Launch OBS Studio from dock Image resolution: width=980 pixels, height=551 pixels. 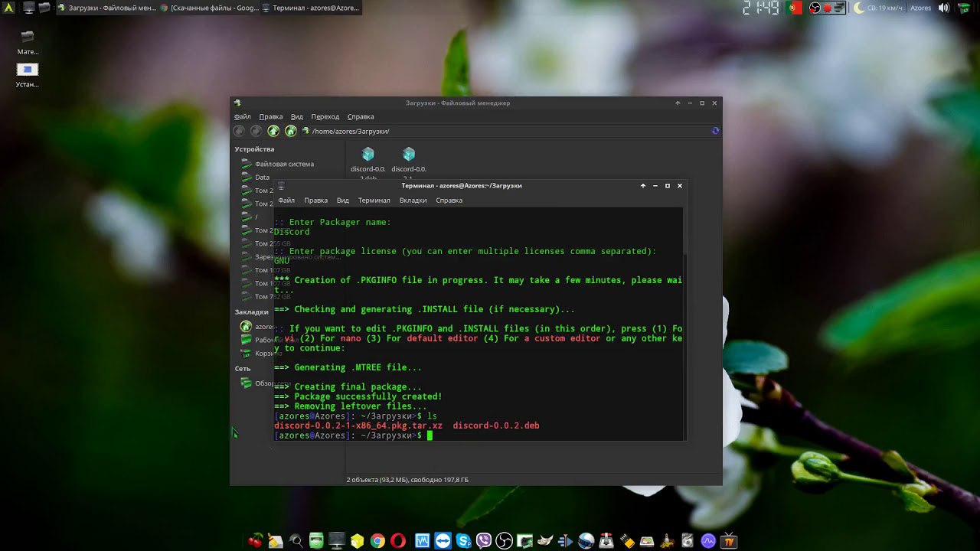[505, 541]
